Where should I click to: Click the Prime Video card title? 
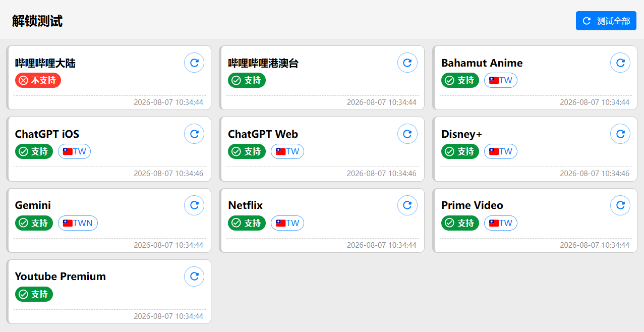[x=472, y=205]
